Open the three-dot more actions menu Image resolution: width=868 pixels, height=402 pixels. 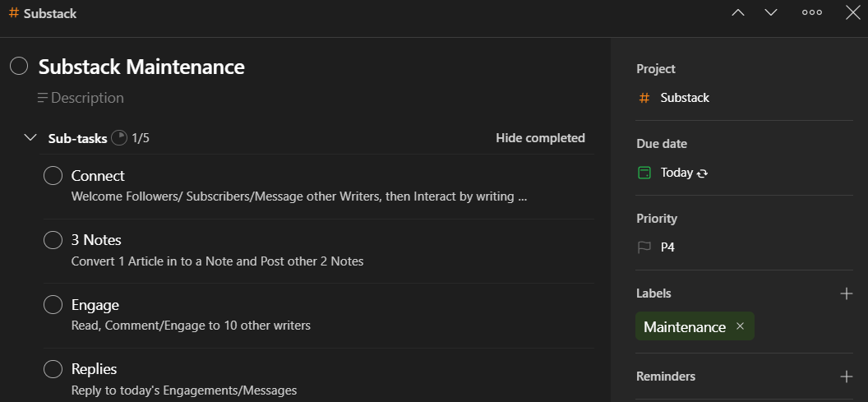(811, 12)
